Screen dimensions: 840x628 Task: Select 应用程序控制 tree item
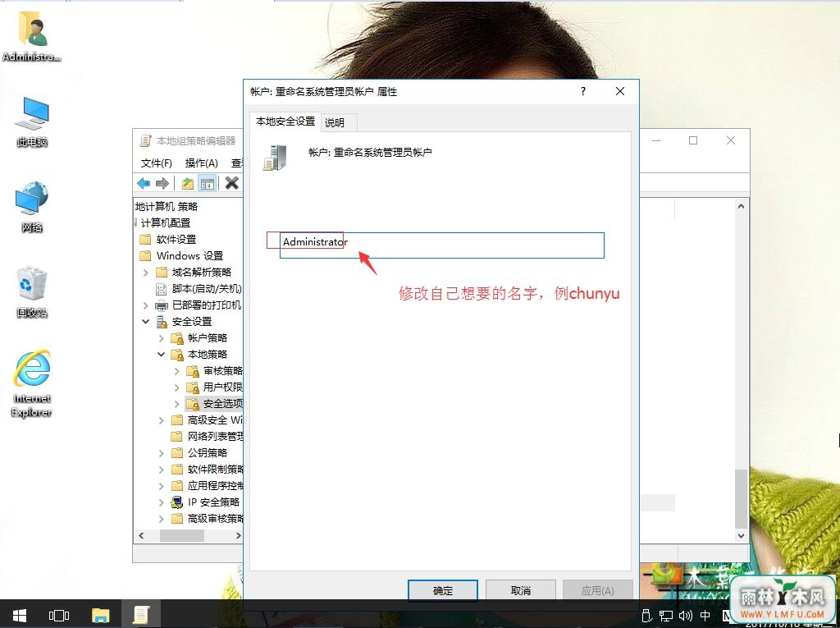pyautogui.click(x=215, y=486)
